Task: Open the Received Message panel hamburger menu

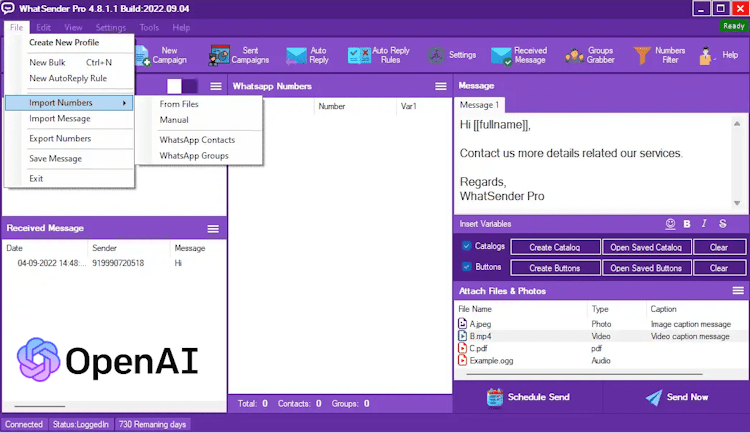Action: tap(213, 229)
